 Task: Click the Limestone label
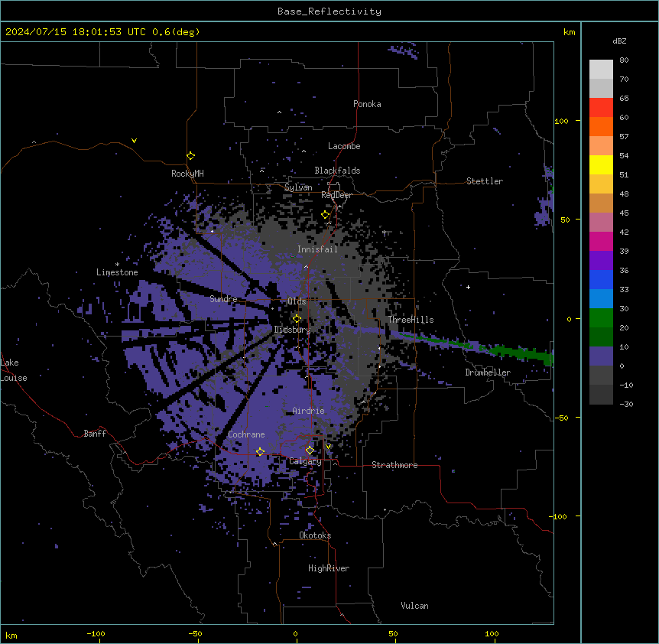[x=117, y=272]
